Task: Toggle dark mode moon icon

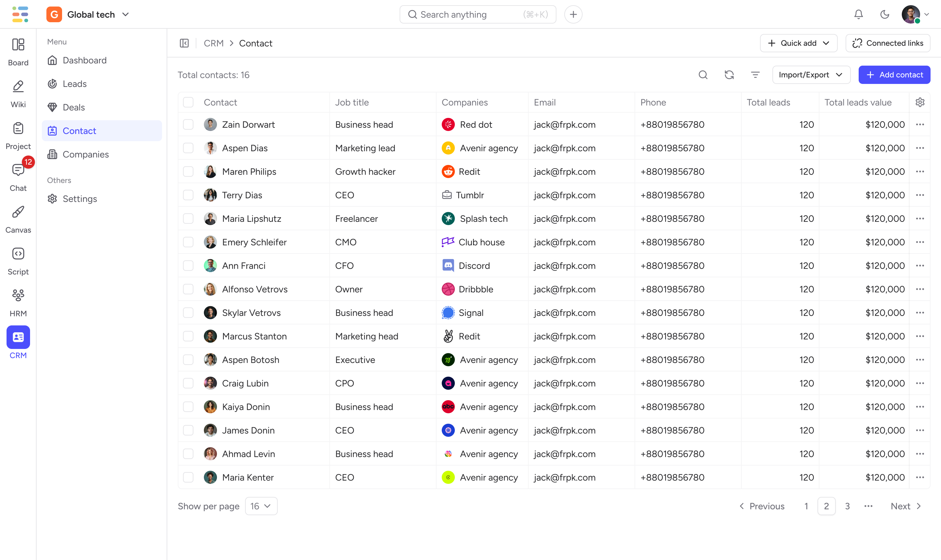Action: click(884, 14)
